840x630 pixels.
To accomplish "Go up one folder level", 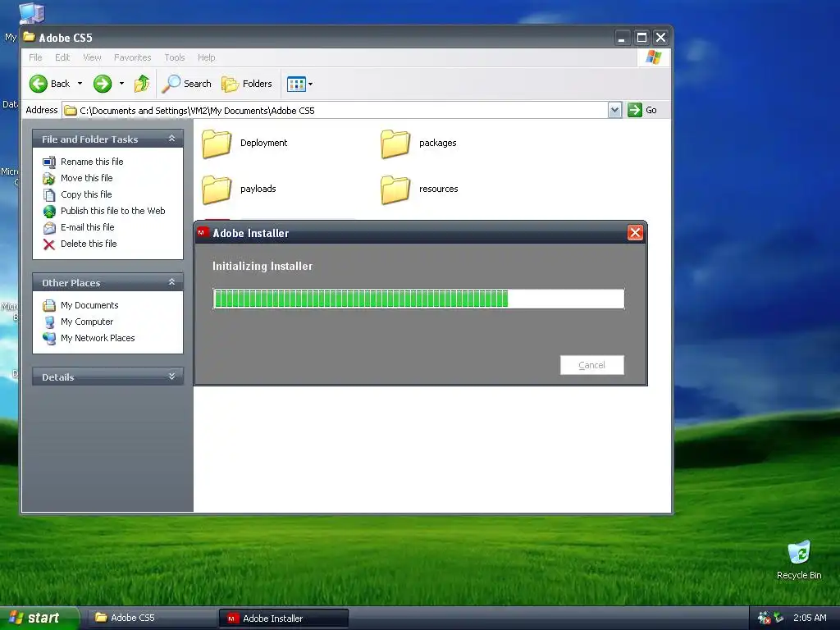I will pos(142,84).
